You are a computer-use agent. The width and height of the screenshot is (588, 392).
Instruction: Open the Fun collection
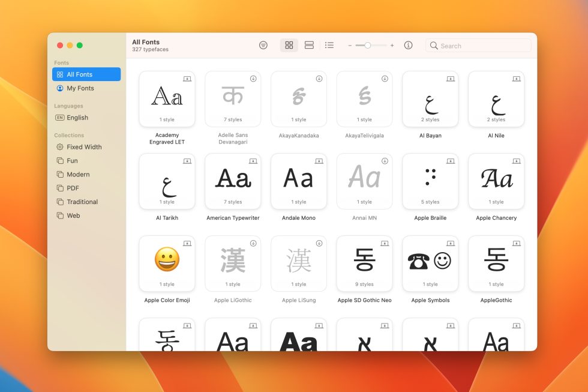click(86, 160)
